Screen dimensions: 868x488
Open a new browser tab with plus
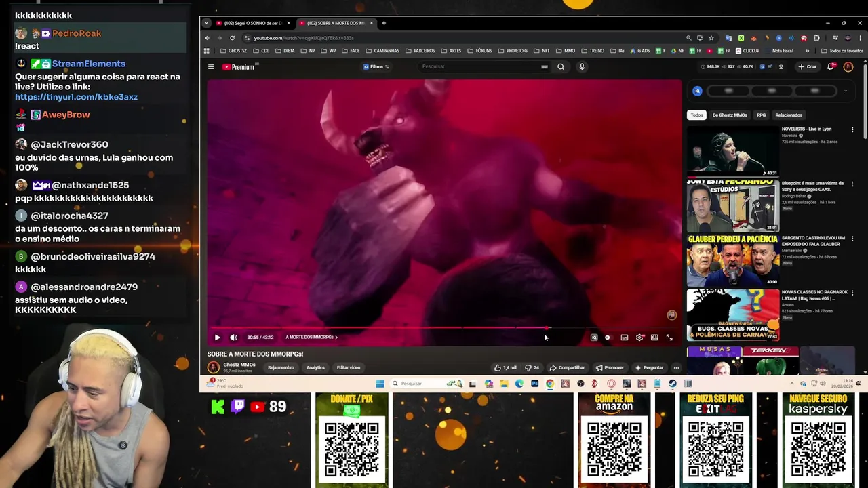point(384,23)
